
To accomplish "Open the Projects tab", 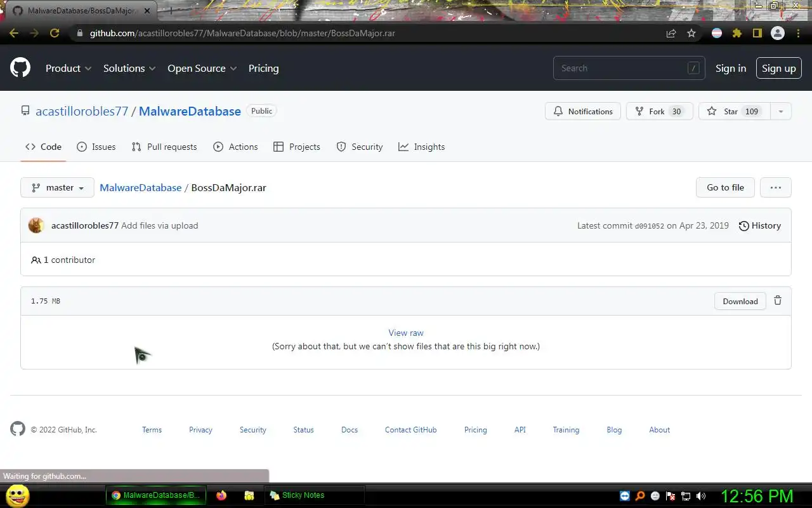I will pyautogui.click(x=296, y=147).
